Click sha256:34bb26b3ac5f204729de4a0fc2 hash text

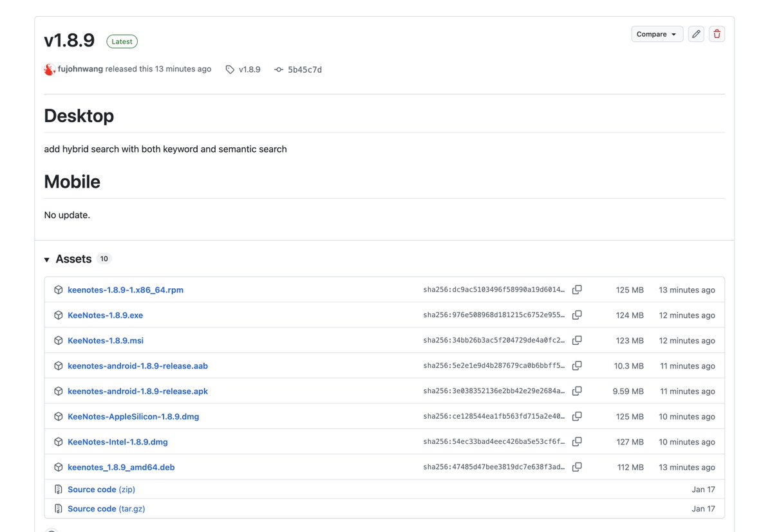[494, 340]
